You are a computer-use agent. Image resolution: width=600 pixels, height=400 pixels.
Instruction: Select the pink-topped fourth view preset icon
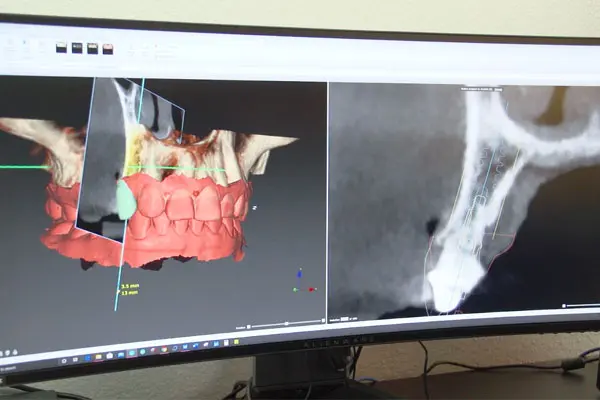point(108,49)
